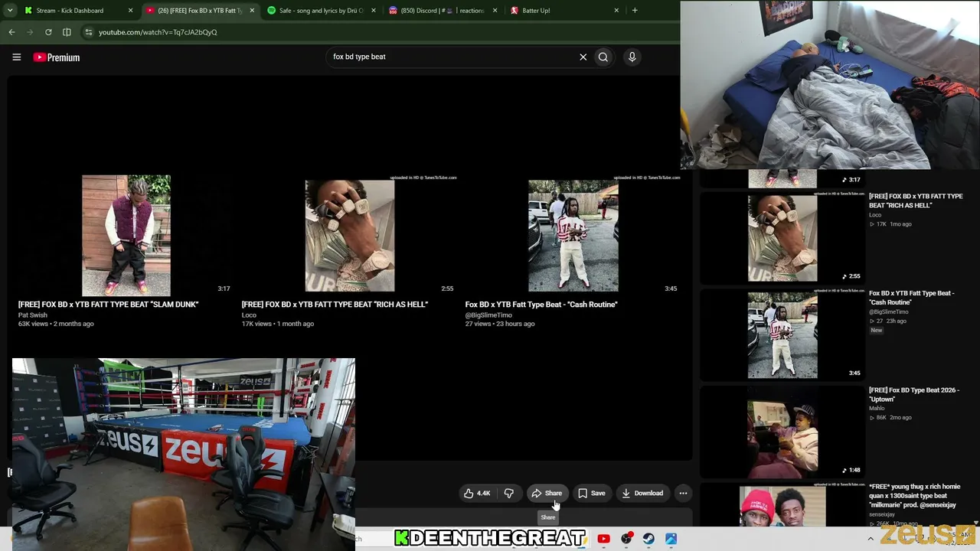The width and height of the screenshot is (980, 551).
Task: Expand the browser tab search dropdown
Action: [11, 11]
